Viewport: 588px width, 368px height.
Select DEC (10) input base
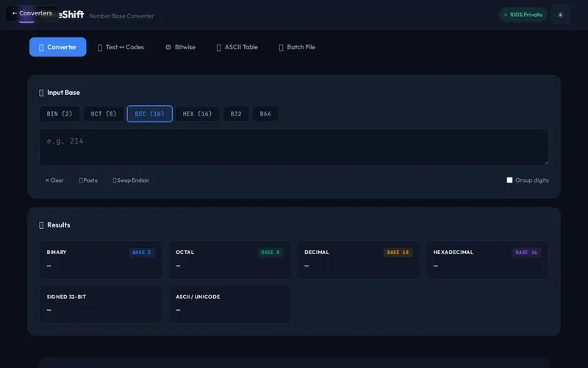point(150,114)
